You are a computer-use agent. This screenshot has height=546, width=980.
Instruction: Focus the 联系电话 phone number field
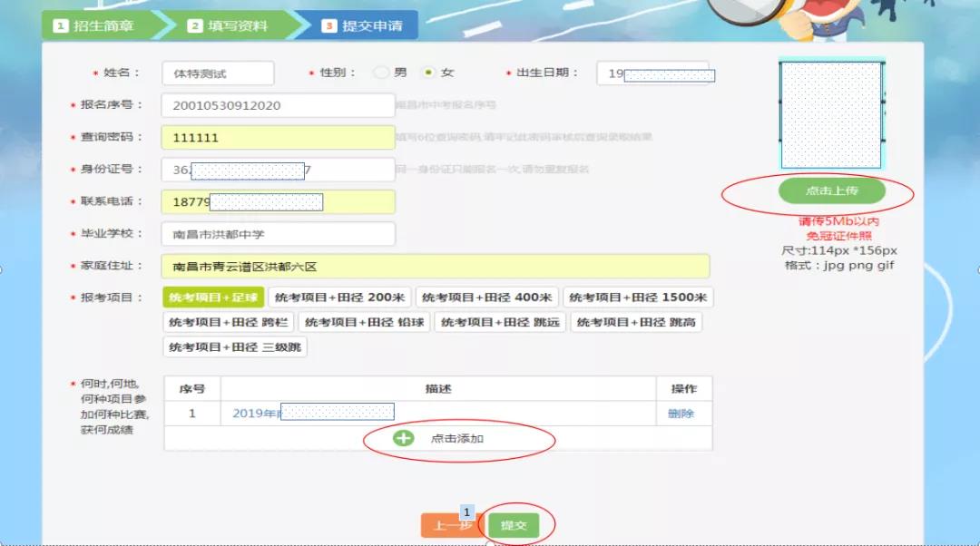point(279,201)
